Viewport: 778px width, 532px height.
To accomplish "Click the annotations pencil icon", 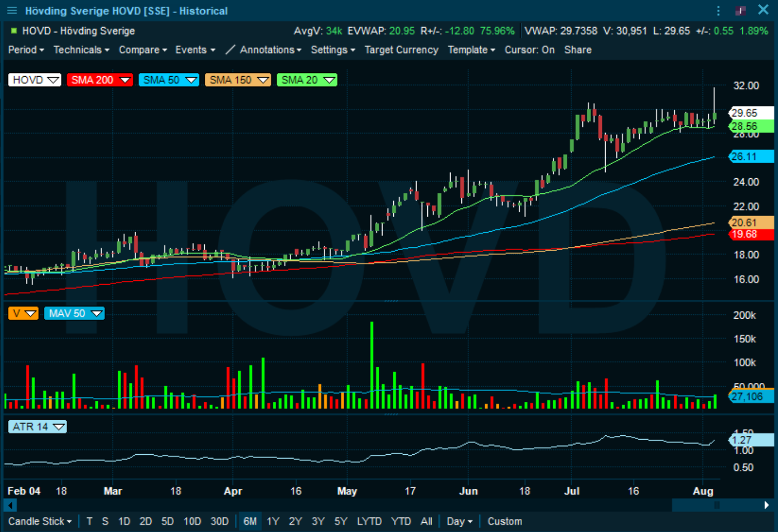I will (230, 50).
